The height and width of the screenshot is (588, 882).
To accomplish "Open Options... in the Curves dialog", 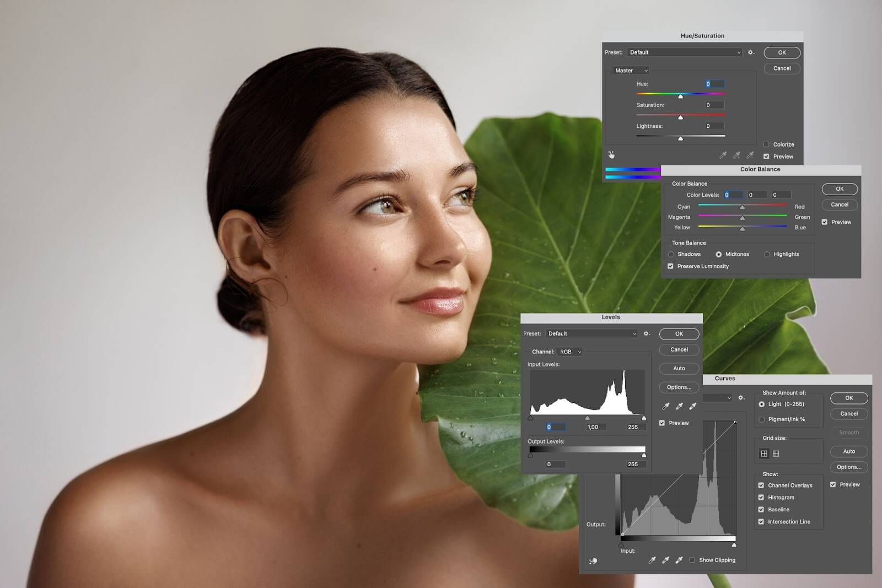I will pyautogui.click(x=849, y=467).
